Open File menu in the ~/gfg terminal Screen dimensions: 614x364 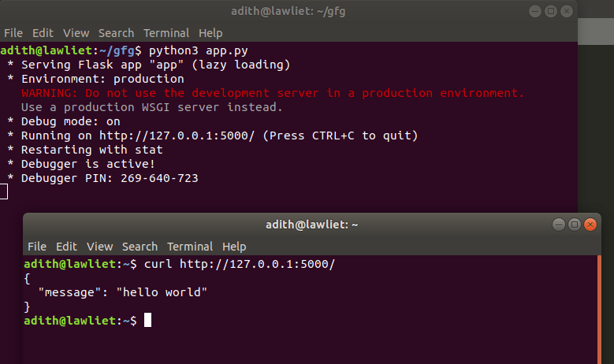[x=13, y=33]
